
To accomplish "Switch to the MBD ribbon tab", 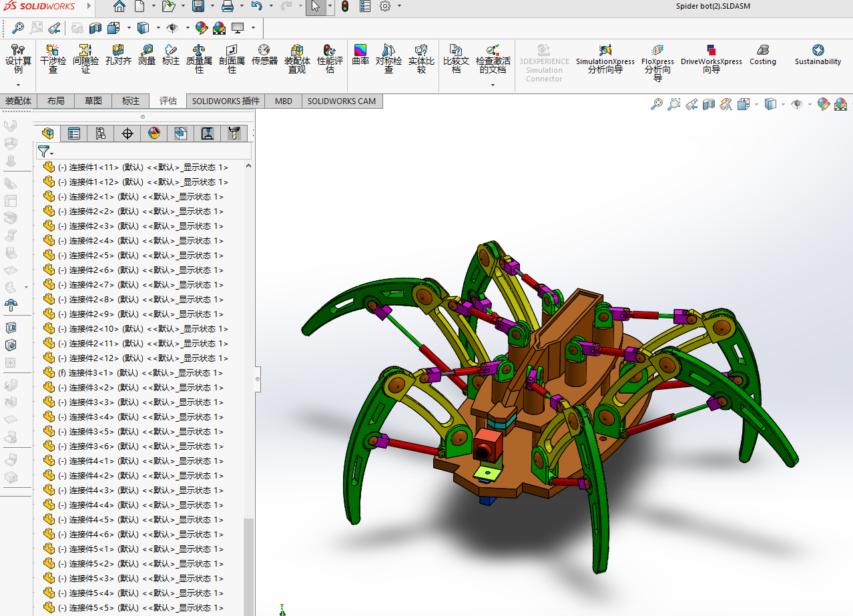I will 284,101.
